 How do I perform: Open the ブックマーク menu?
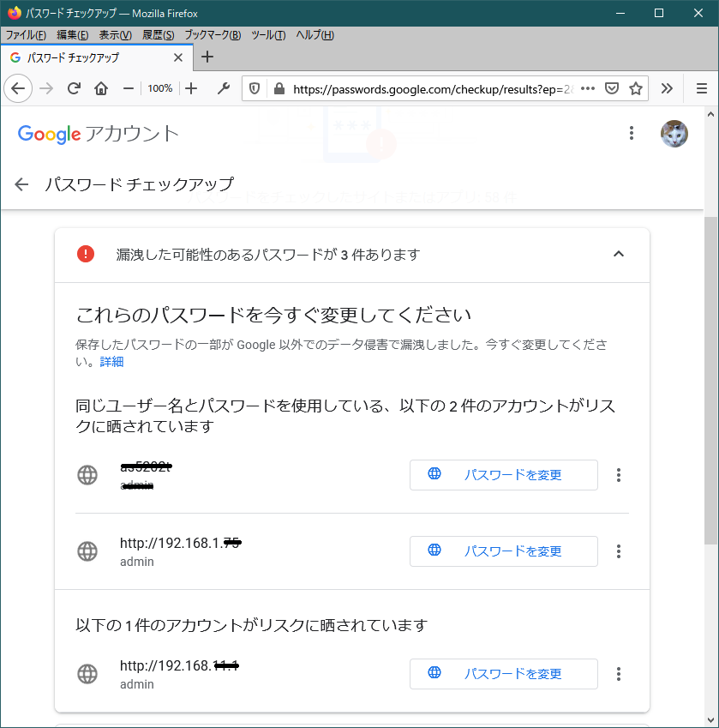(x=213, y=35)
